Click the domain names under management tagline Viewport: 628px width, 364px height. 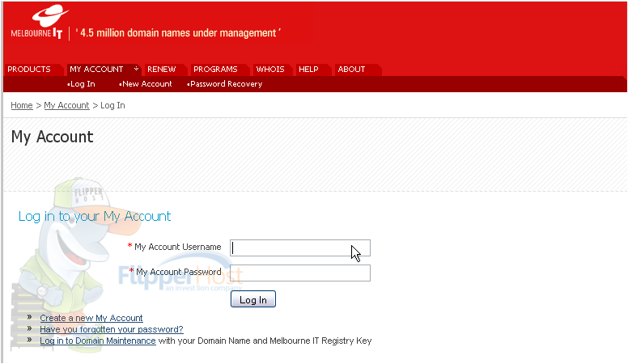click(178, 33)
